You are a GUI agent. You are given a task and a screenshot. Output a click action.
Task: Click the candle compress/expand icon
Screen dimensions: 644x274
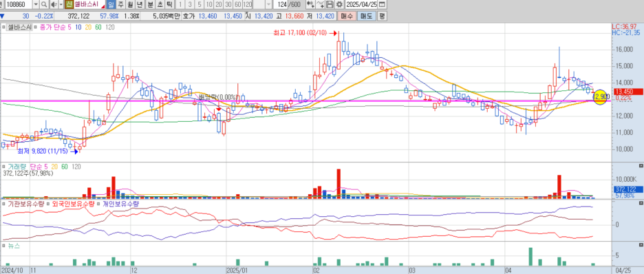coord(310,5)
